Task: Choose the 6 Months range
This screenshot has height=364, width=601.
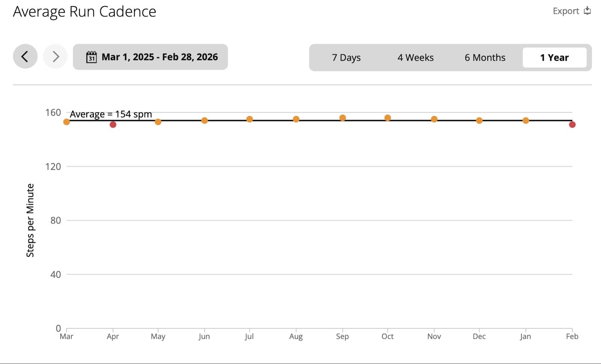Action: 485,58
